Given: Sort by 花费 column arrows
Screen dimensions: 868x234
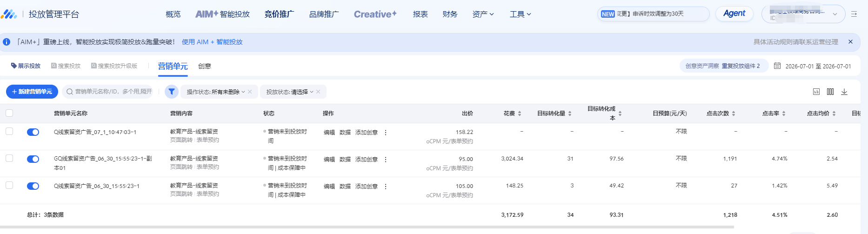Looking at the screenshot, I should 520,114.
